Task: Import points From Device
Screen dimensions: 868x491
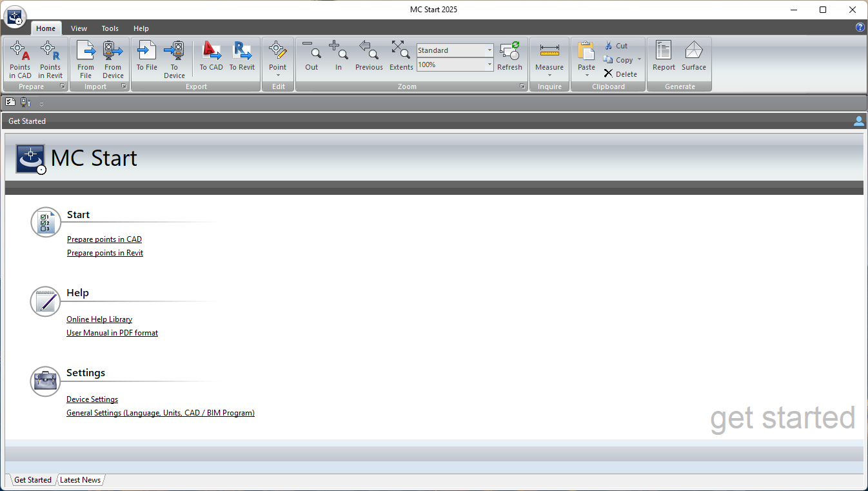Action: [x=113, y=59]
